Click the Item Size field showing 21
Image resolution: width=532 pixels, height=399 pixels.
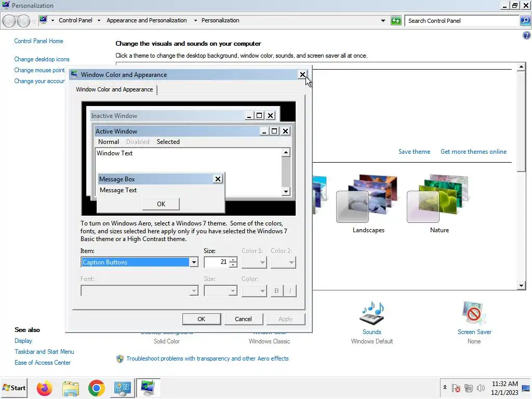click(217, 262)
